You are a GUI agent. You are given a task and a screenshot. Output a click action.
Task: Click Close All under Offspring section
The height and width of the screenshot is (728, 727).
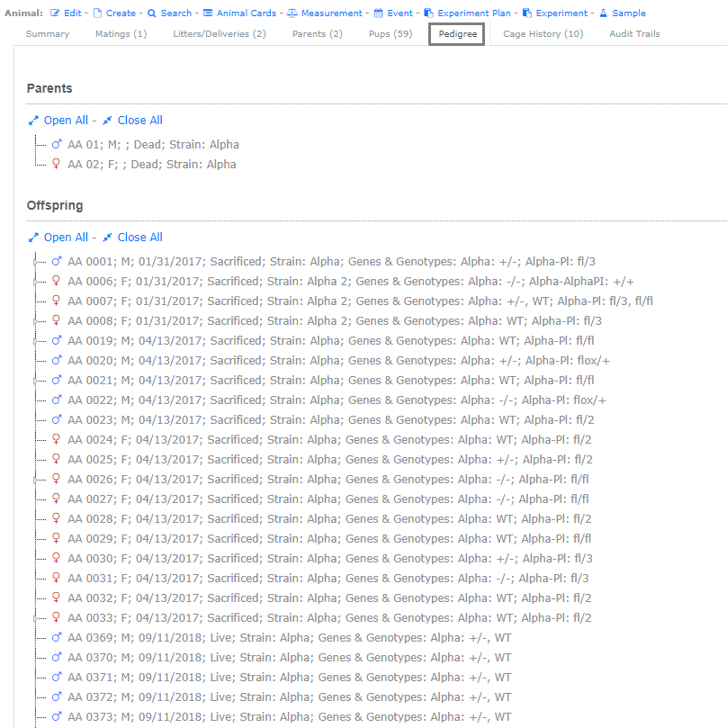[x=132, y=238]
